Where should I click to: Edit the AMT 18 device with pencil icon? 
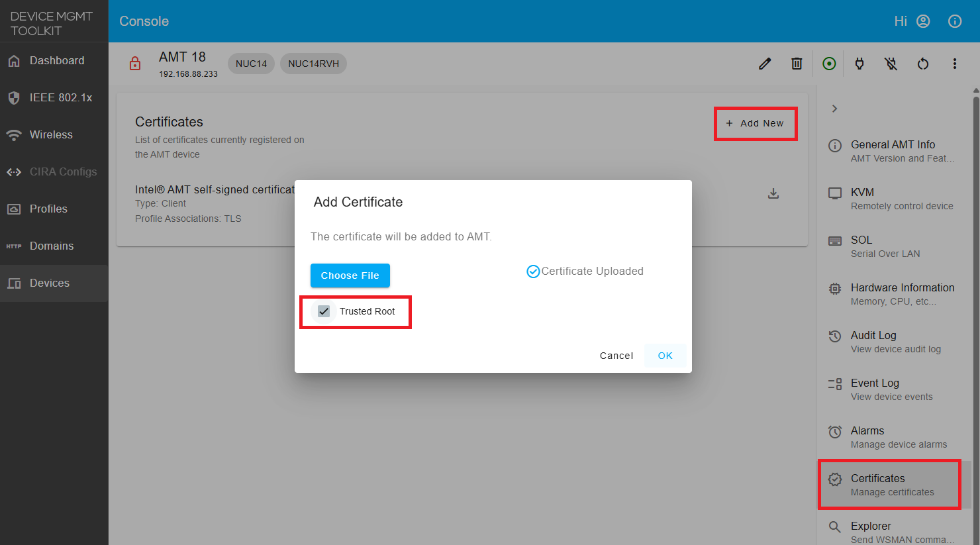[x=764, y=63]
